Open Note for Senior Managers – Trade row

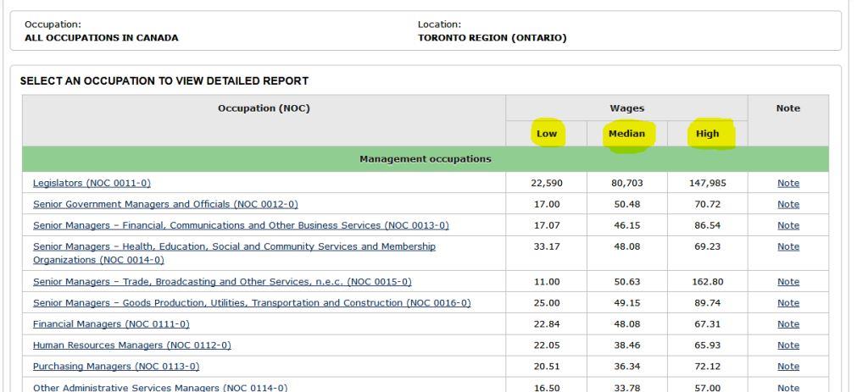click(787, 282)
